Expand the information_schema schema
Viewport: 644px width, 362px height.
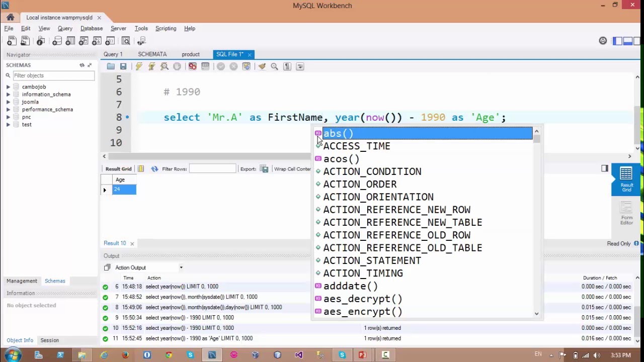coord(8,95)
